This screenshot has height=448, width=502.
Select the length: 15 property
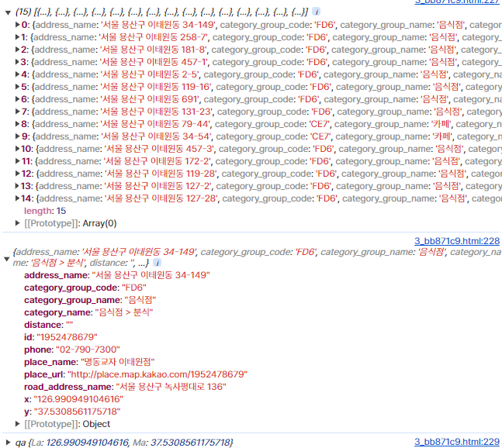(x=45, y=211)
